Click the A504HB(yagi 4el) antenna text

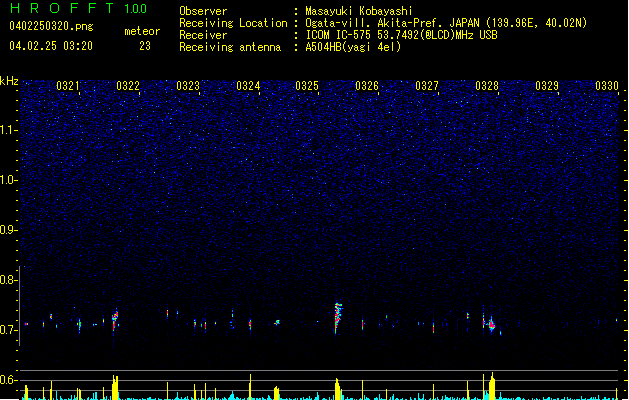point(353,47)
